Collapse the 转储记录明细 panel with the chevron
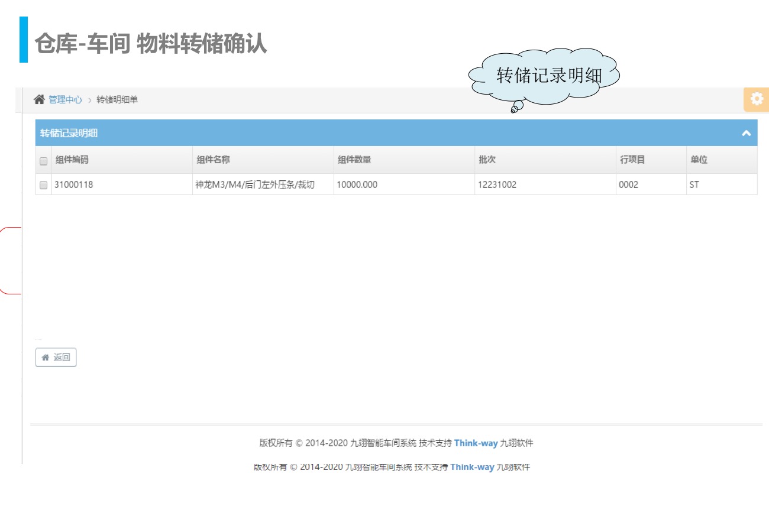Image resolution: width=769 pixels, height=532 pixels. pos(746,134)
